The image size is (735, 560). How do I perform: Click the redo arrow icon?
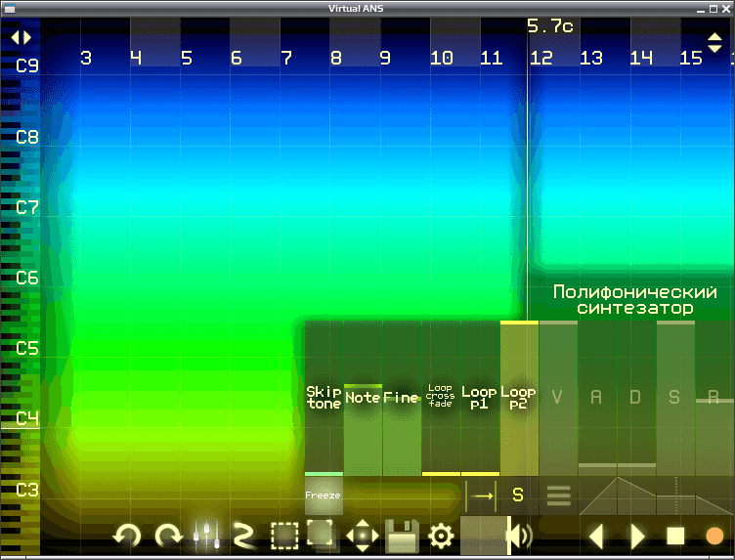[169, 536]
